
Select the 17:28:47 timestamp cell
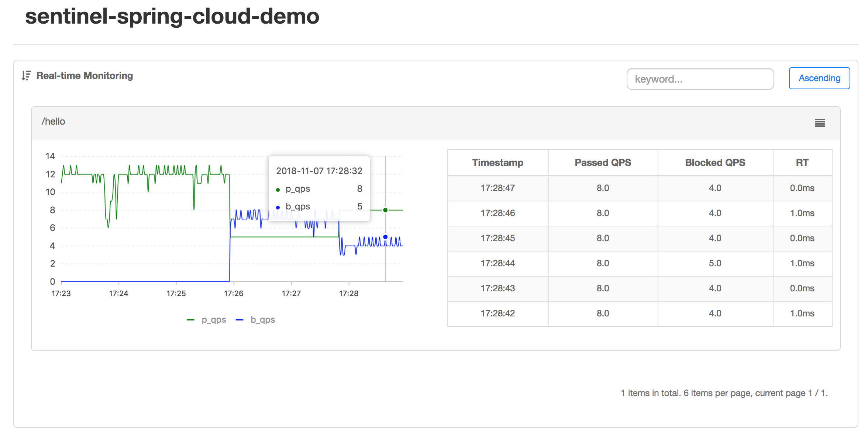pos(498,188)
